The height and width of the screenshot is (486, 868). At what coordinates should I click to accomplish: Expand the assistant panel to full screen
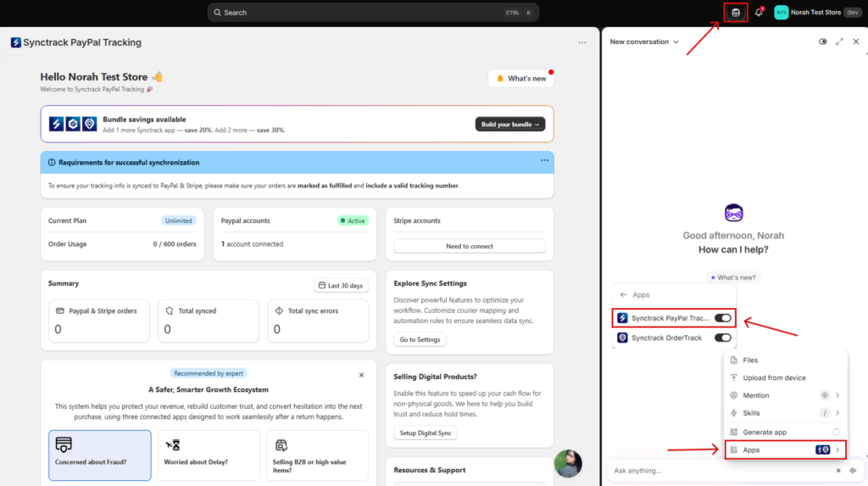coord(840,42)
